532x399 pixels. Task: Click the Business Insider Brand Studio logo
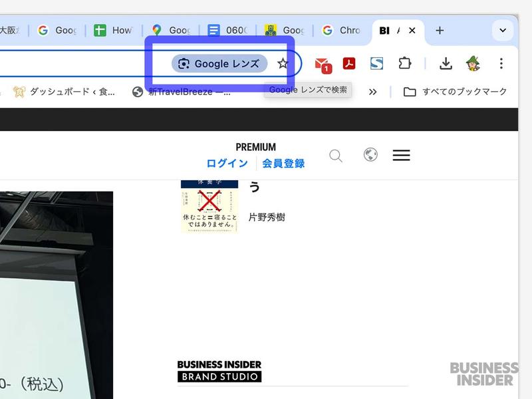(219, 371)
